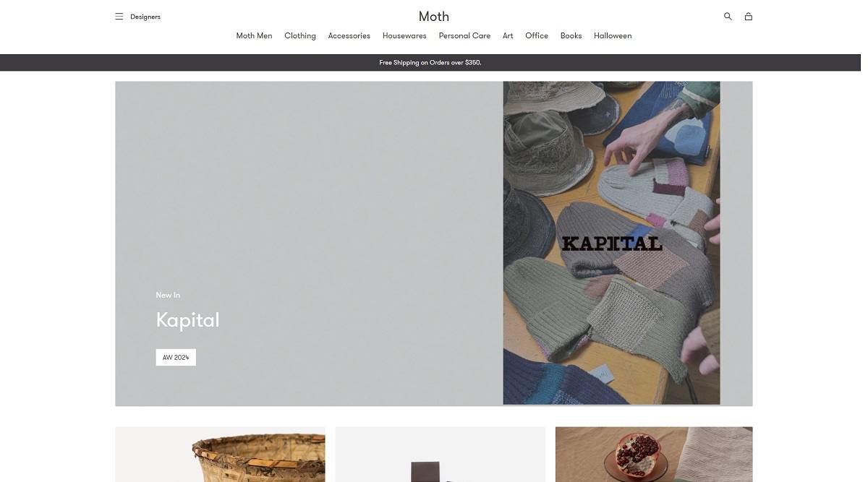Select the Art menu item
The height and width of the screenshot is (482, 868).
point(508,35)
